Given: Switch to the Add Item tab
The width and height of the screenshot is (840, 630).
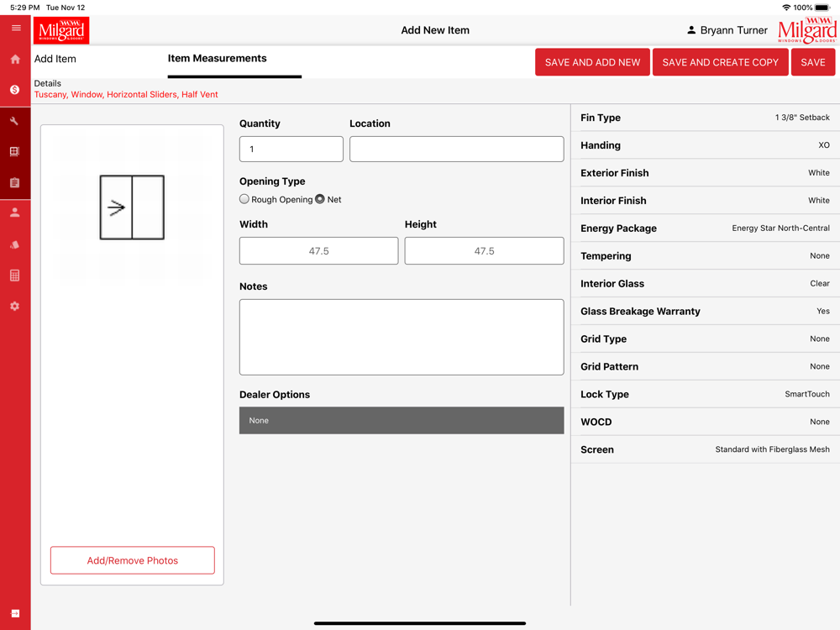Looking at the screenshot, I should click(x=55, y=59).
